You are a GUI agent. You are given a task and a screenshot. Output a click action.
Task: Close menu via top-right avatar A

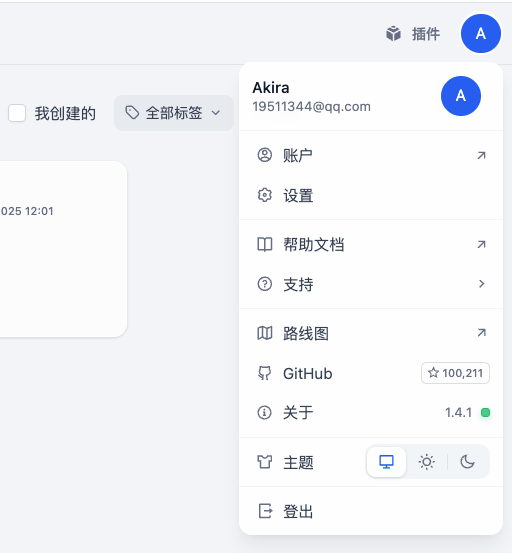[481, 34]
